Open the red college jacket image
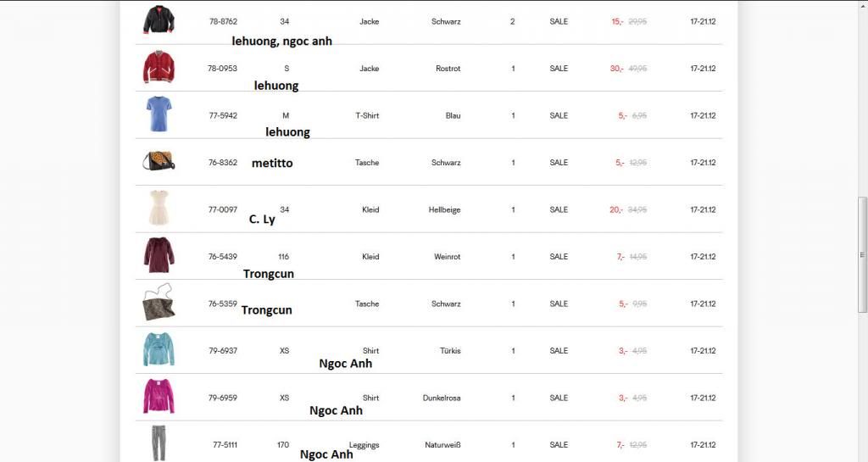 pyautogui.click(x=159, y=67)
